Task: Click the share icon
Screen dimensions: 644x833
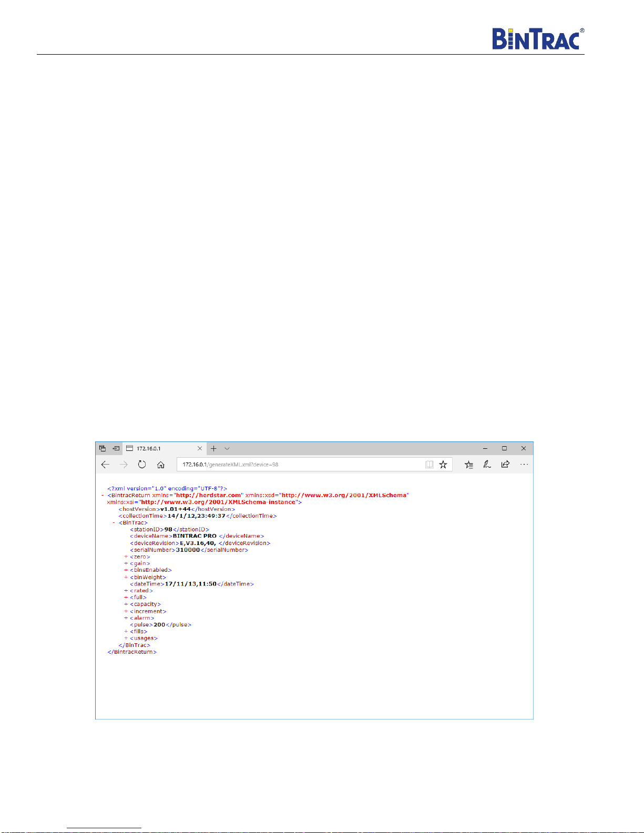Action: coord(505,464)
